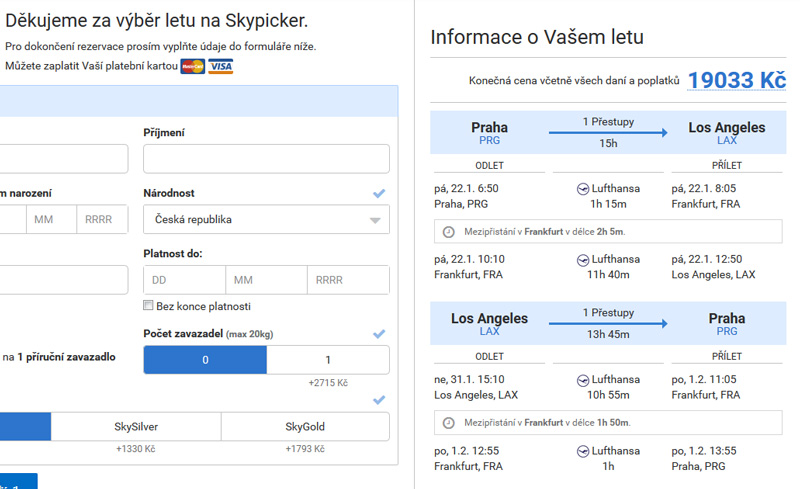The image size is (800, 489).
Task: Click Lufthansa logo for Praha–Frankfurt 1h 15m flight
Action: (583, 189)
